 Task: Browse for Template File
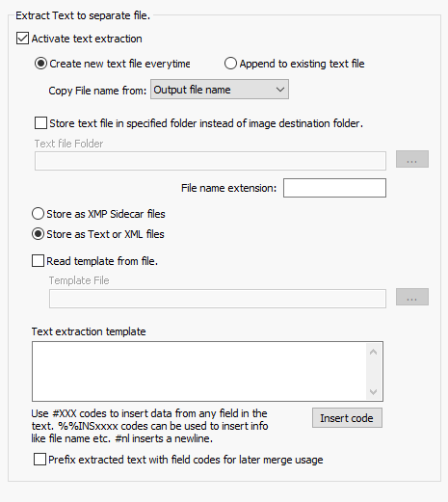coord(412,297)
